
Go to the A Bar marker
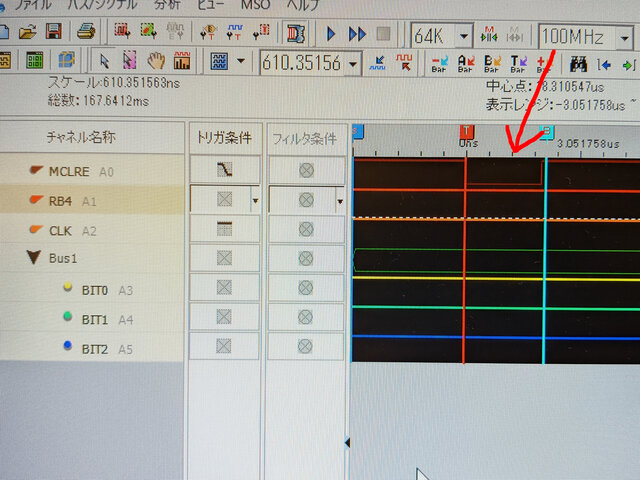pyautogui.click(x=466, y=64)
